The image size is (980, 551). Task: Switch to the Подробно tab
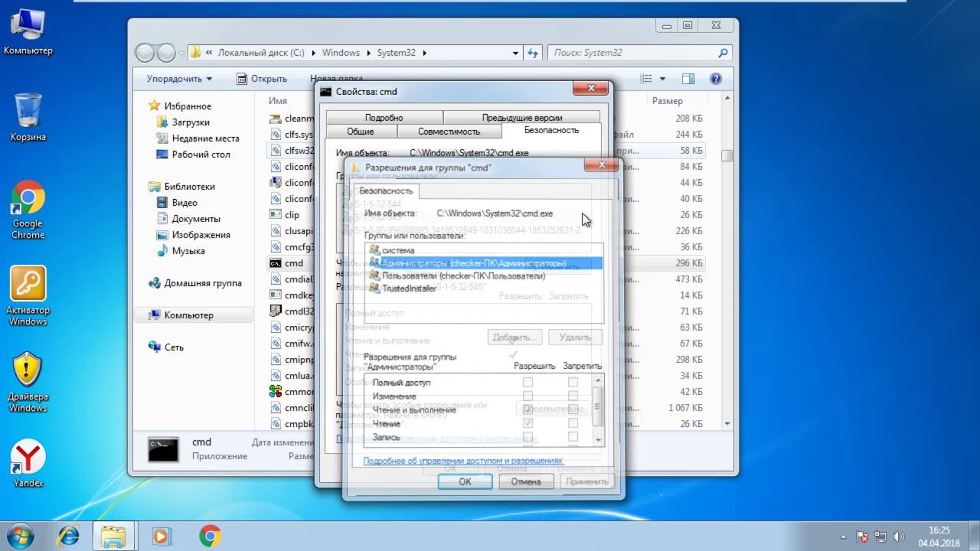(x=384, y=118)
